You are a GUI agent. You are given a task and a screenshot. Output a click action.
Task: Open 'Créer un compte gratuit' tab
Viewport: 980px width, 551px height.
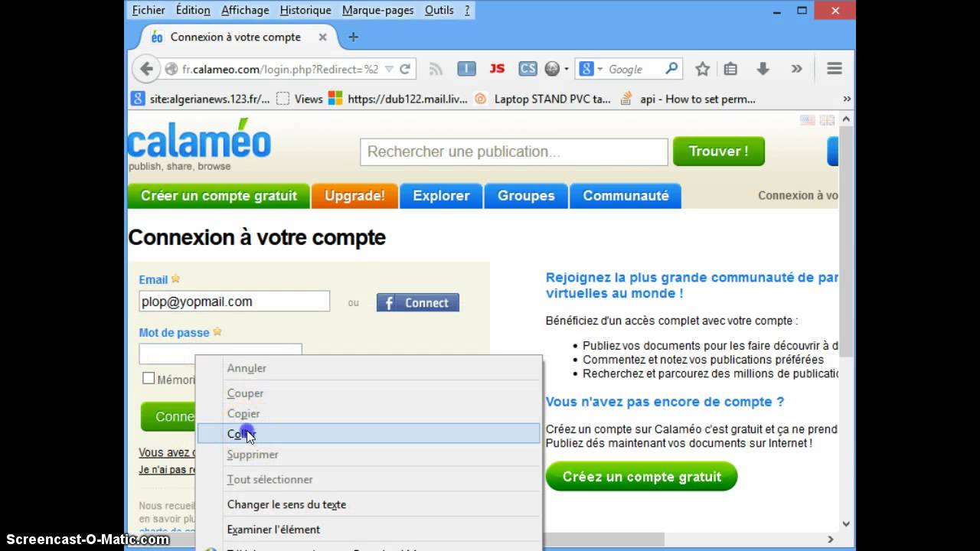pos(218,196)
